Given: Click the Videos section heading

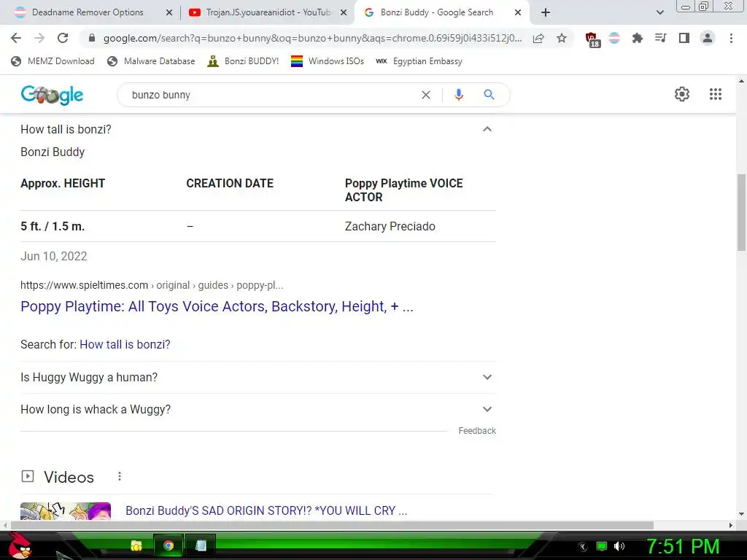Looking at the screenshot, I should pyautogui.click(x=69, y=477).
